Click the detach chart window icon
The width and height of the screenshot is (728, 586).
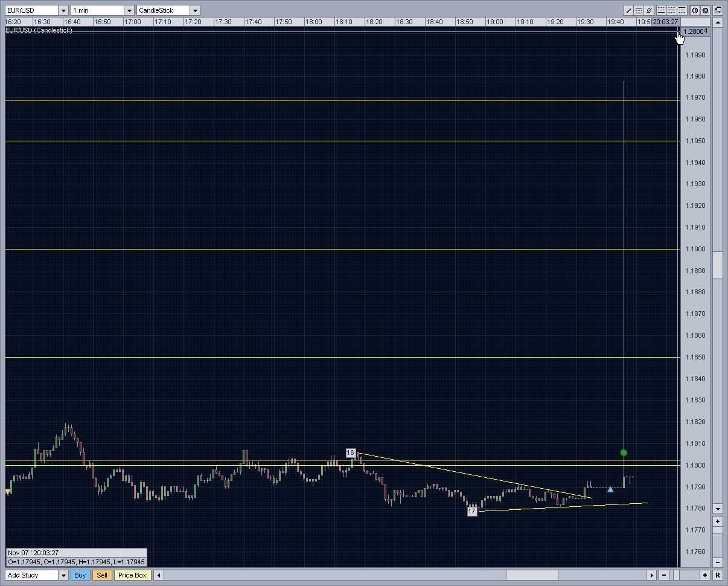718,10
